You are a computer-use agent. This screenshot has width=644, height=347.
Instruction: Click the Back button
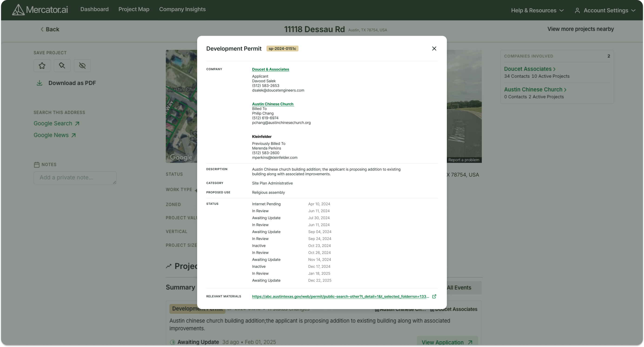[50, 29]
